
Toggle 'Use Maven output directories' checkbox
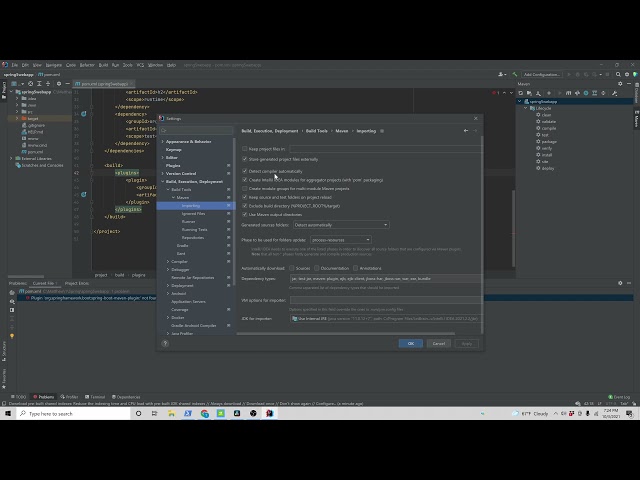[x=244, y=214]
